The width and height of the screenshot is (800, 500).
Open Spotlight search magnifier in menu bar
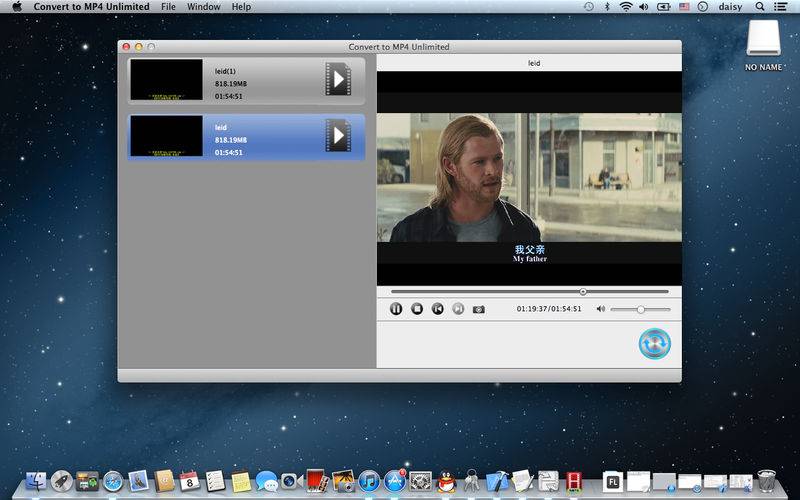pyautogui.click(x=760, y=7)
